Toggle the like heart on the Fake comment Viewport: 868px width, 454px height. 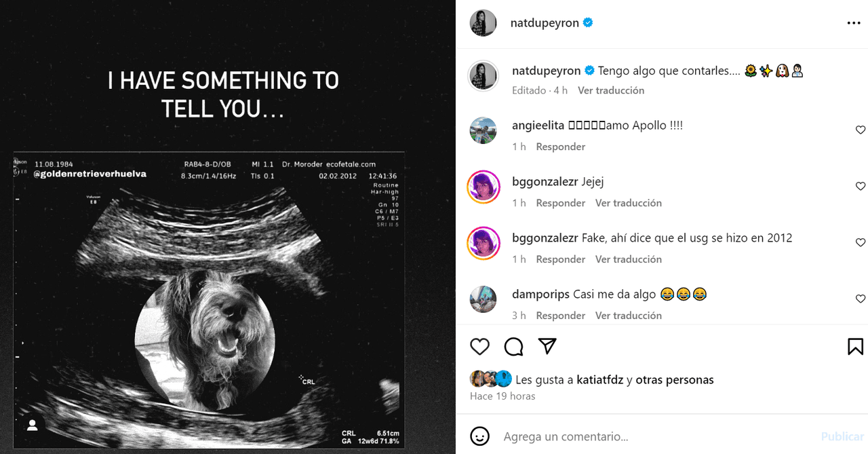click(x=861, y=242)
